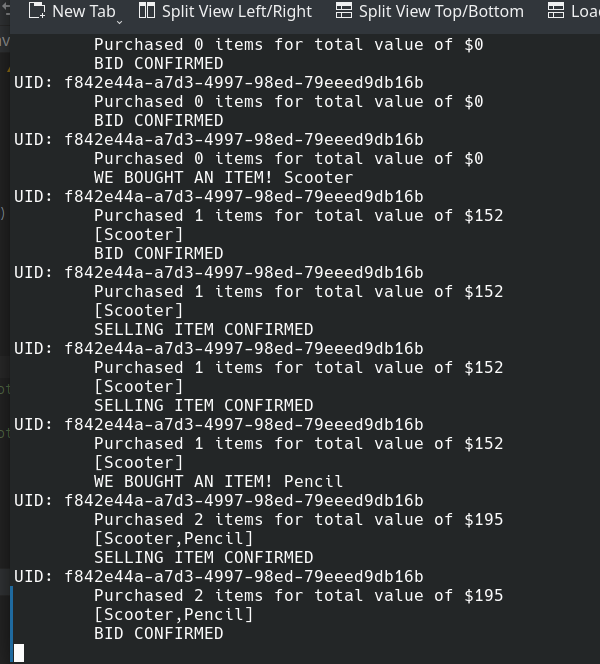The width and height of the screenshot is (600, 664).
Task: Click the last "BID CONFIRMED" output line
Action: pos(158,633)
